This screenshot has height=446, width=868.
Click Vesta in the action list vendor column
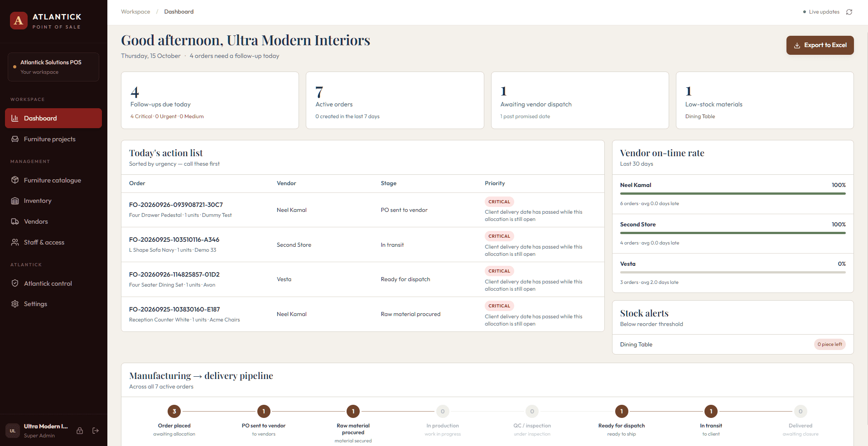(x=284, y=279)
